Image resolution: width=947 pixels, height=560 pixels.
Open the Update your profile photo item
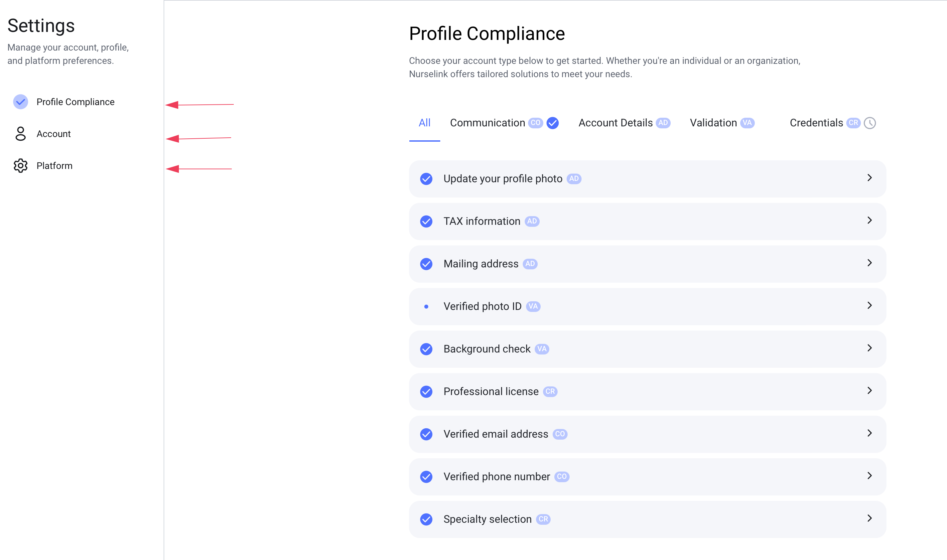click(647, 179)
